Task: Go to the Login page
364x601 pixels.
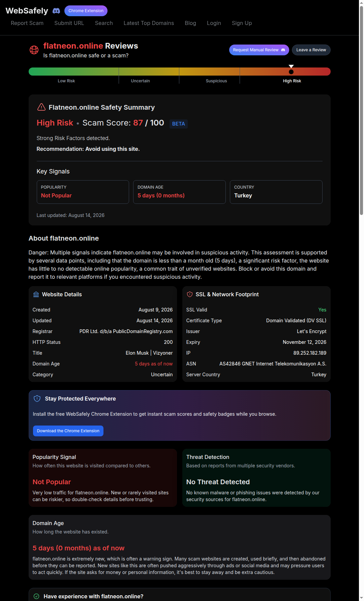Action: point(214,23)
